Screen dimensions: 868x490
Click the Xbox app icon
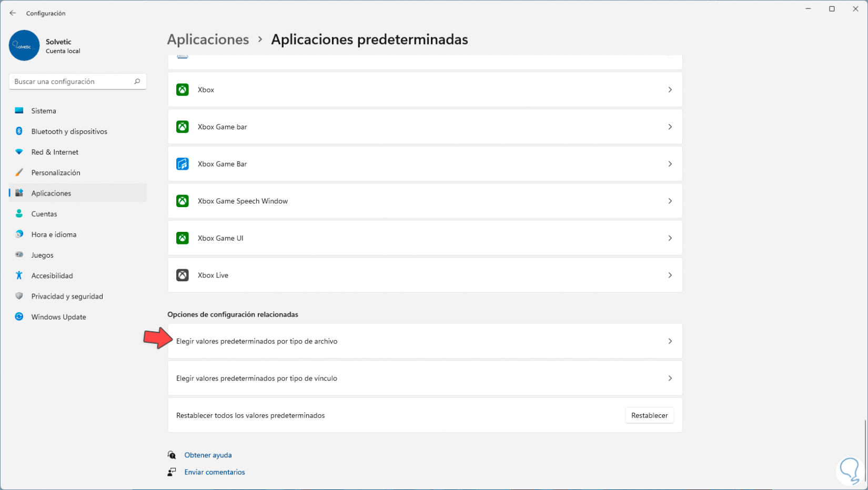pos(182,90)
